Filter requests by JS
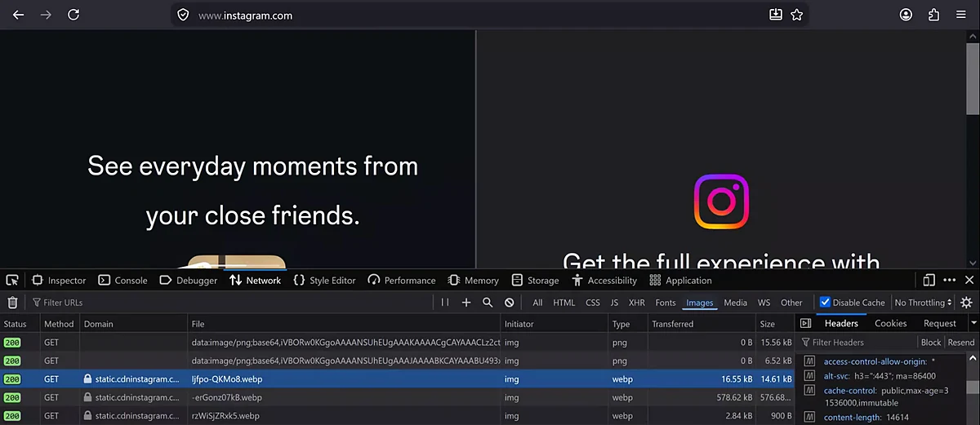Viewport: 980px width, 425px height. click(614, 303)
